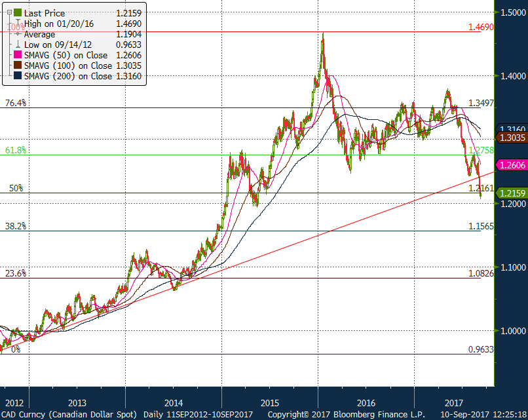Click the Average line icon in legend
This screenshot has width=528, height=420.
click(18, 34)
